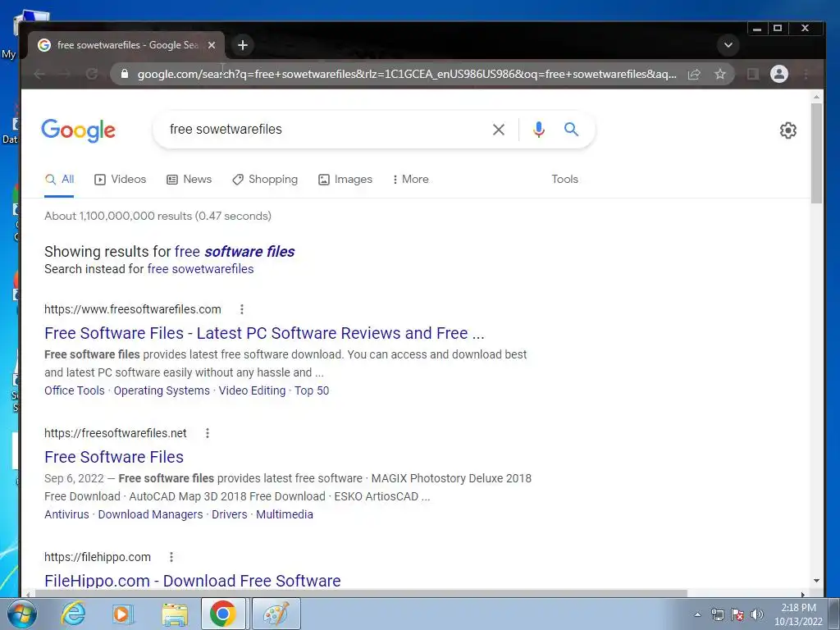Go back to previous page
This screenshot has height=630, width=840.
[39, 74]
